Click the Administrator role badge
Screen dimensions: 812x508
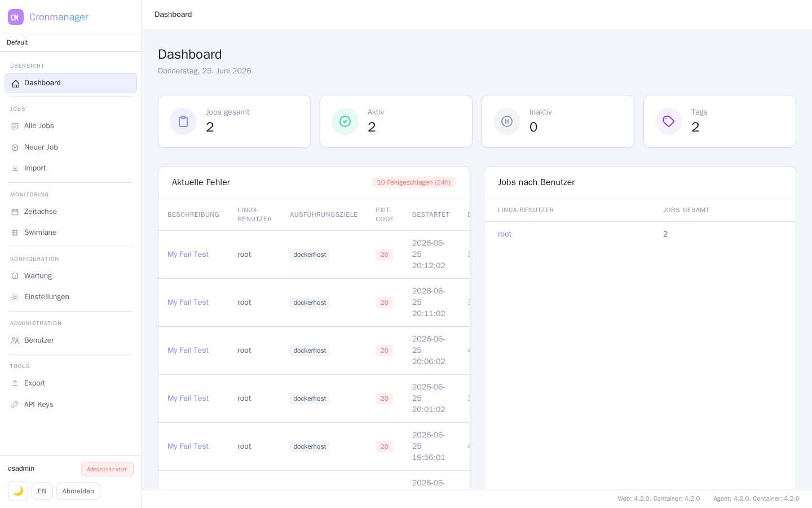107,469
